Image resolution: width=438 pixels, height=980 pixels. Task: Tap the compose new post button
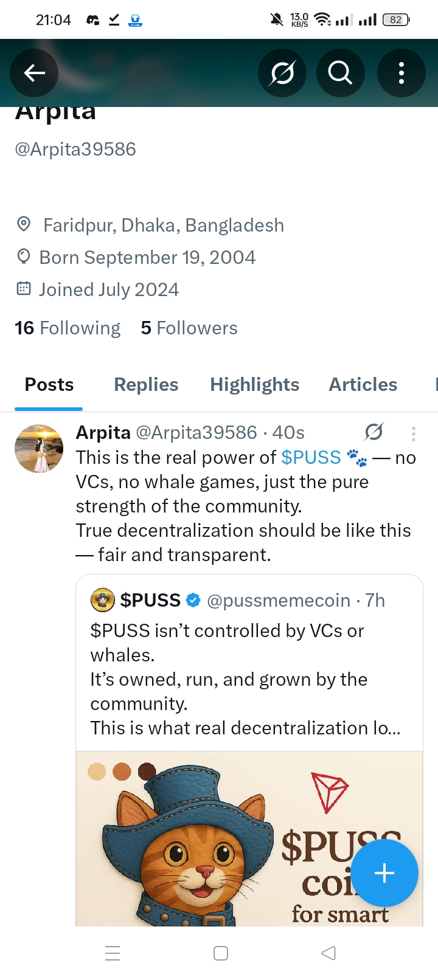coord(384,873)
